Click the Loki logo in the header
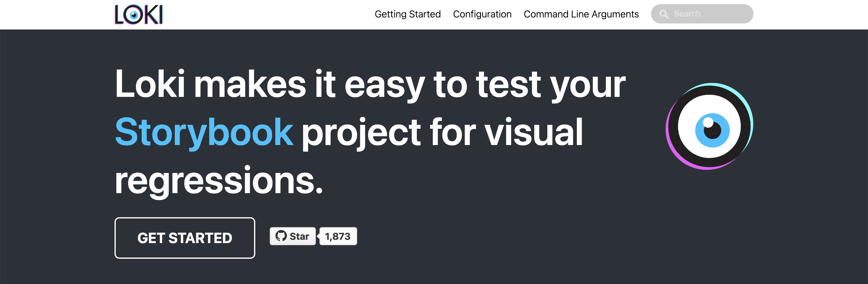 tap(139, 14)
